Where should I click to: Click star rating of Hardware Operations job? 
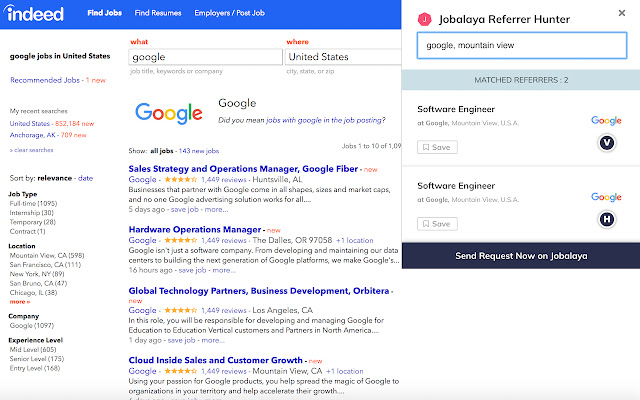180,240
